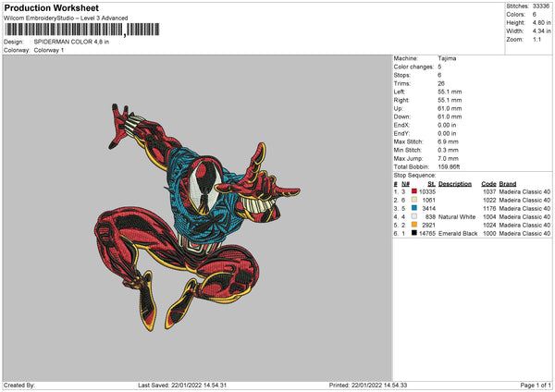
Task: Click 'Madeira Classic 40' brand in row 3
Action: (x=524, y=208)
